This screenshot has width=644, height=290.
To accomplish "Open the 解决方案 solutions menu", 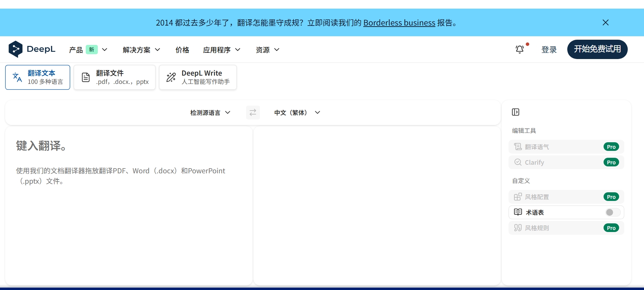I will [141, 50].
